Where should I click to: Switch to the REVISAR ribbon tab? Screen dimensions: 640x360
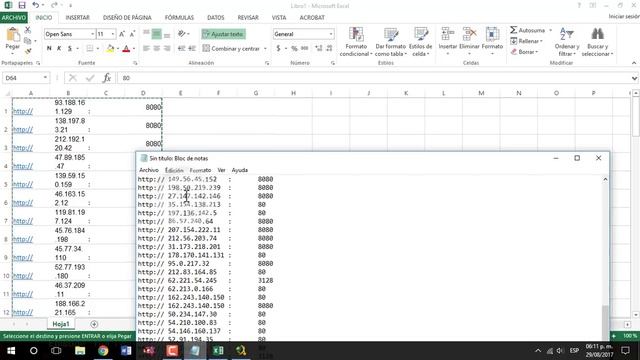click(248, 18)
